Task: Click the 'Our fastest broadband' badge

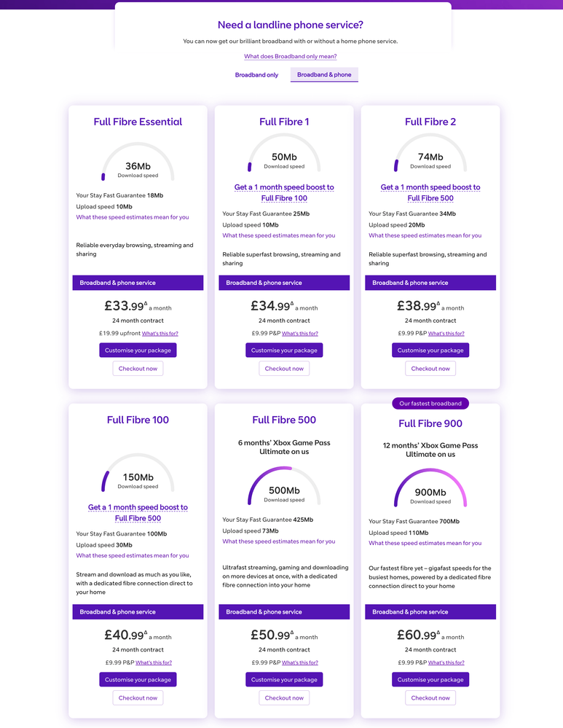Action: pyautogui.click(x=430, y=404)
